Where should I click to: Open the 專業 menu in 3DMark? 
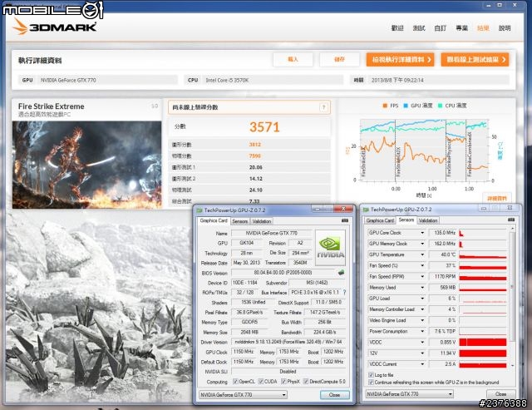coord(462,28)
